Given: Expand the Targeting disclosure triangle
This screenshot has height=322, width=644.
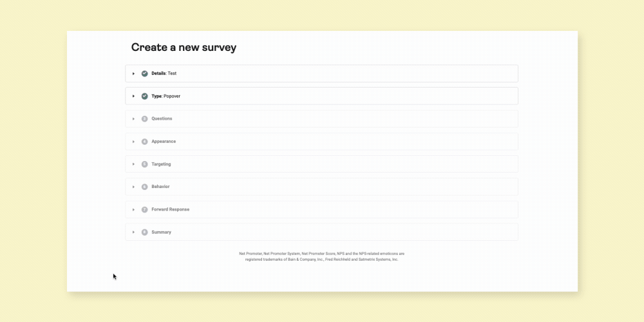Looking at the screenshot, I should click(133, 164).
